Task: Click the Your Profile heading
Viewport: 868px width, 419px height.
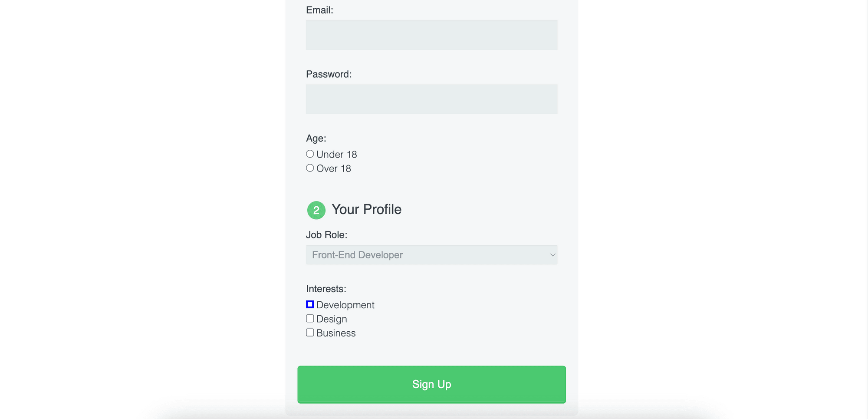Action: 366,209
